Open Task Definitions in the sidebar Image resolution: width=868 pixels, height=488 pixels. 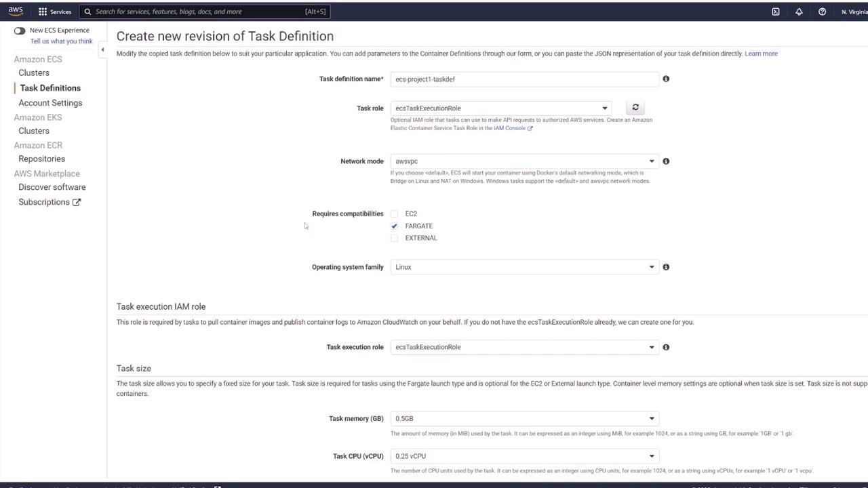[50, 88]
